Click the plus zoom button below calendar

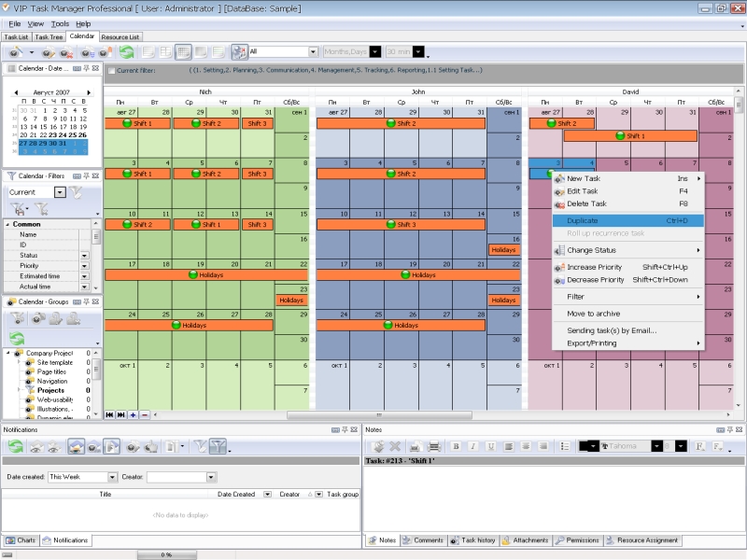click(133, 414)
